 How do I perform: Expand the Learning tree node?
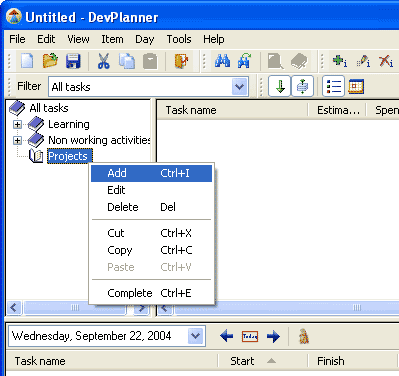[x=17, y=124]
